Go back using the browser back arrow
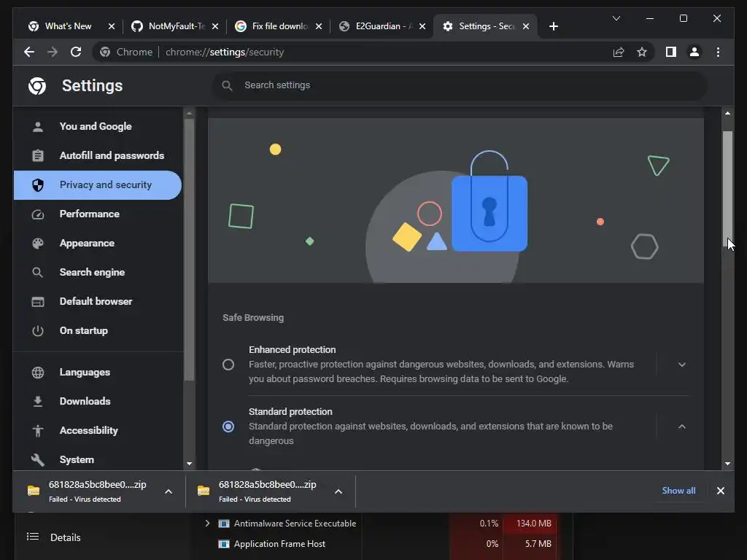Screen dimensions: 747x560 click(x=29, y=52)
